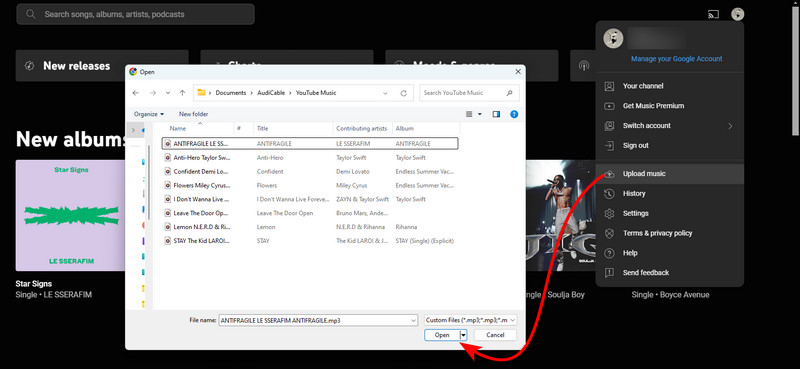Click the Send feedback icon
Image resolution: width=800 pixels, height=369 pixels.
point(609,273)
